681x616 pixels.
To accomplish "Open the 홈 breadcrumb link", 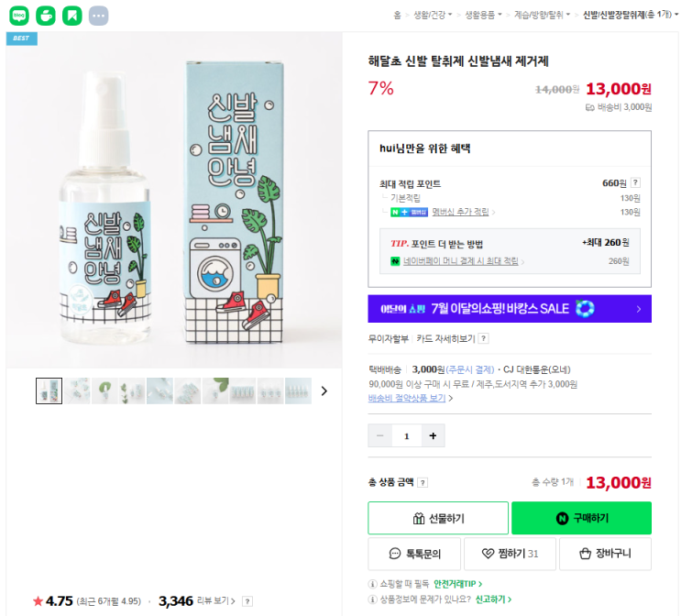I will pos(397,15).
